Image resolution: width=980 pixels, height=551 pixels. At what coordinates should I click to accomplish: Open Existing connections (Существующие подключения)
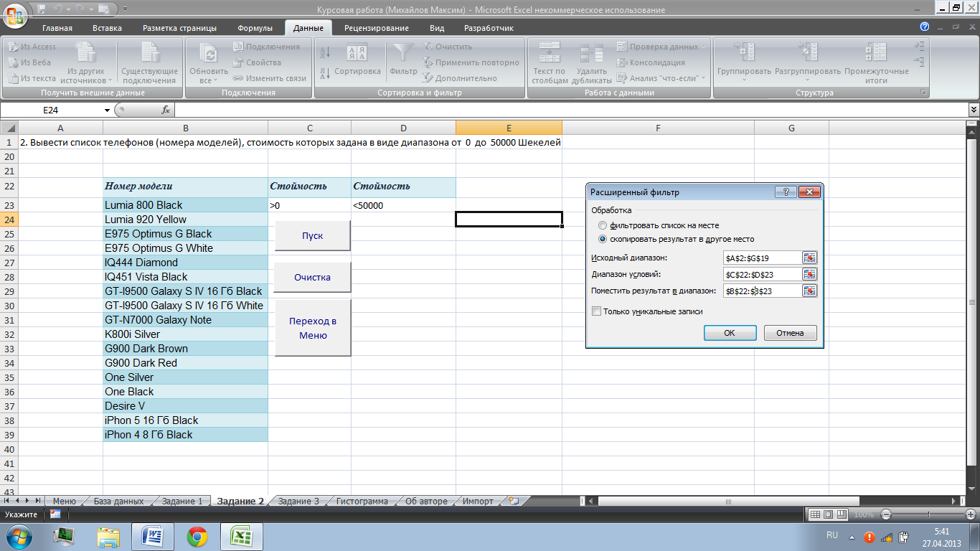point(149,62)
